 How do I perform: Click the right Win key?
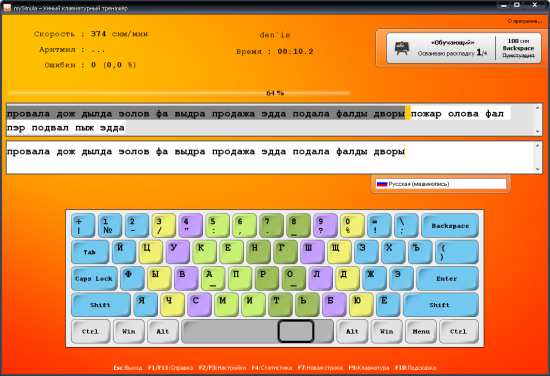point(387,331)
